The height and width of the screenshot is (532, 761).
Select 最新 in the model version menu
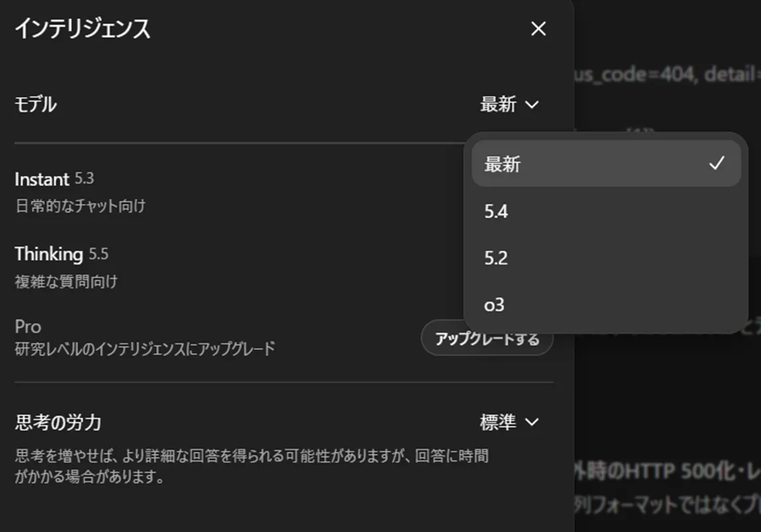point(606,164)
